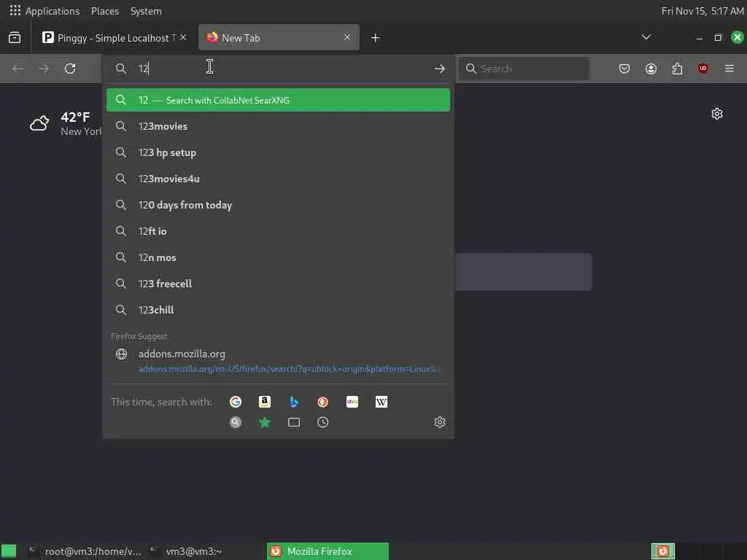Open the Firefox hamburger application menu

click(x=729, y=69)
